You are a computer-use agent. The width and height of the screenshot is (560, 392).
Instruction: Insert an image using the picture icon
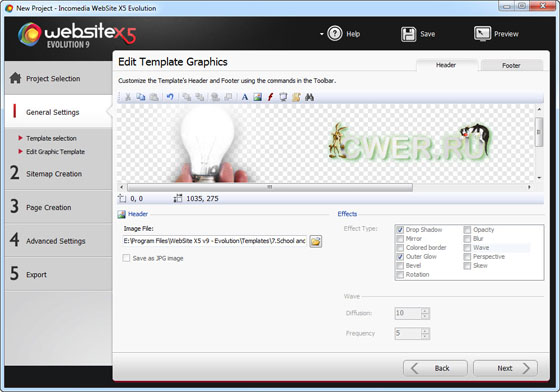258,97
